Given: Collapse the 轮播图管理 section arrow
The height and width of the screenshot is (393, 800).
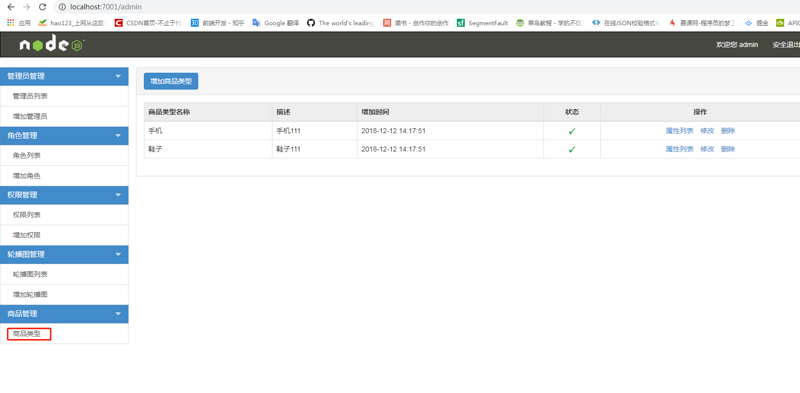Looking at the screenshot, I should (x=118, y=254).
